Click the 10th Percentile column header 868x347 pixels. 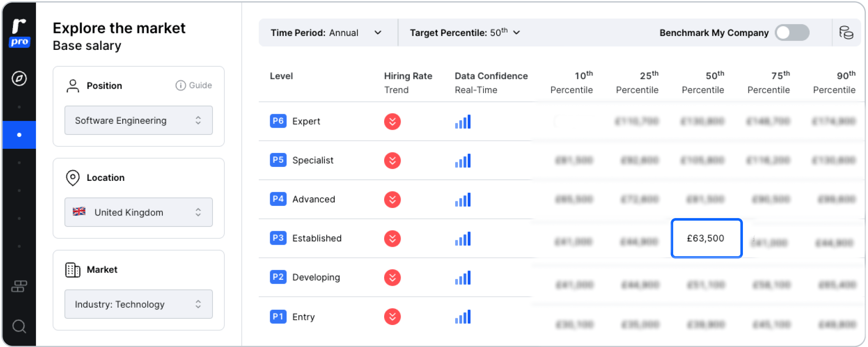point(572,82)
